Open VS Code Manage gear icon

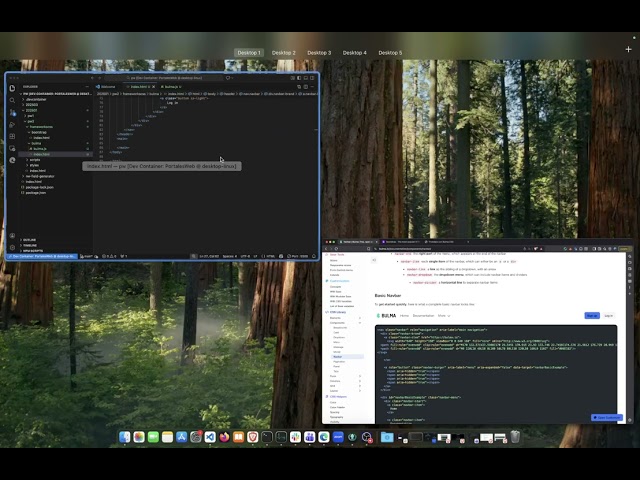click(x=12, y=247)
